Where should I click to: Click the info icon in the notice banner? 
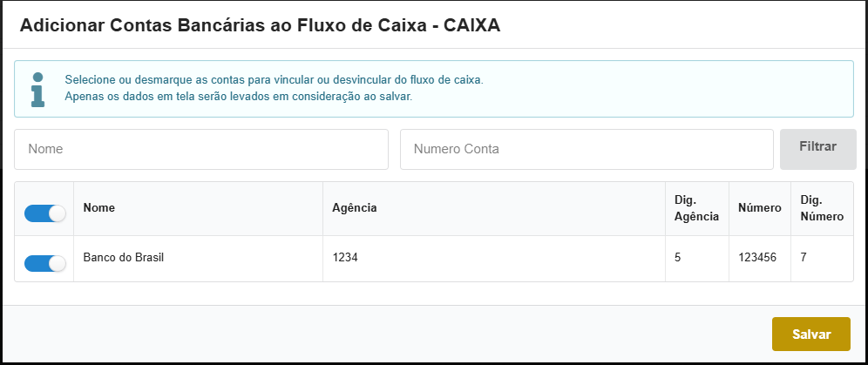coord(37,89)
